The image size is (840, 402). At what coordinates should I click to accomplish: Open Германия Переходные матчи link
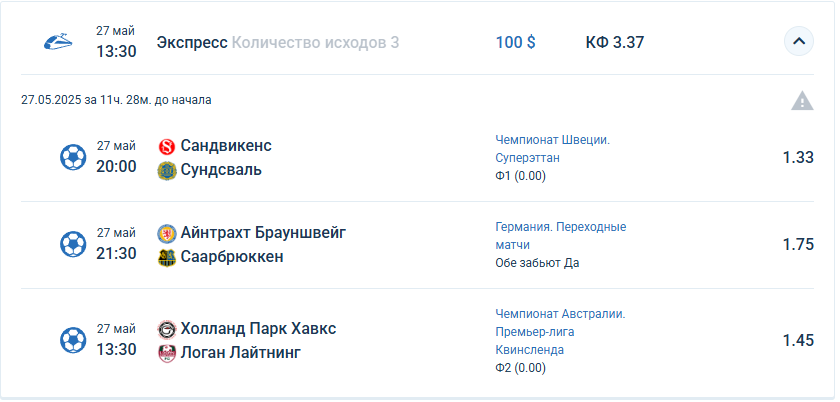560,236
